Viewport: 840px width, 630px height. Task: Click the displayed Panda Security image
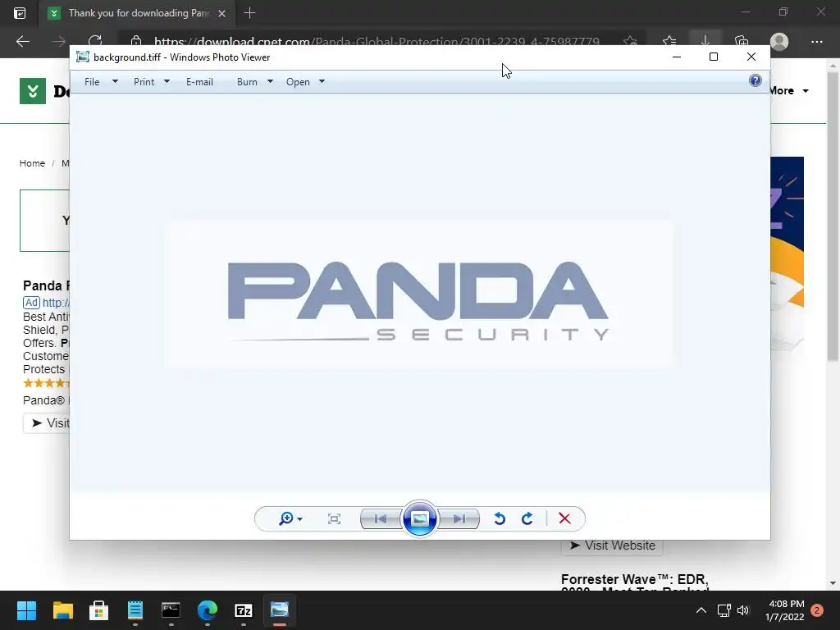[x=418, y=294]
